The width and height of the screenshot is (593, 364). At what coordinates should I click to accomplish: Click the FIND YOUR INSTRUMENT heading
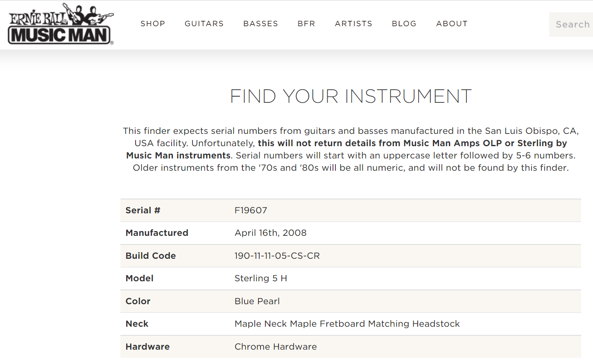[x=351, y=97]
